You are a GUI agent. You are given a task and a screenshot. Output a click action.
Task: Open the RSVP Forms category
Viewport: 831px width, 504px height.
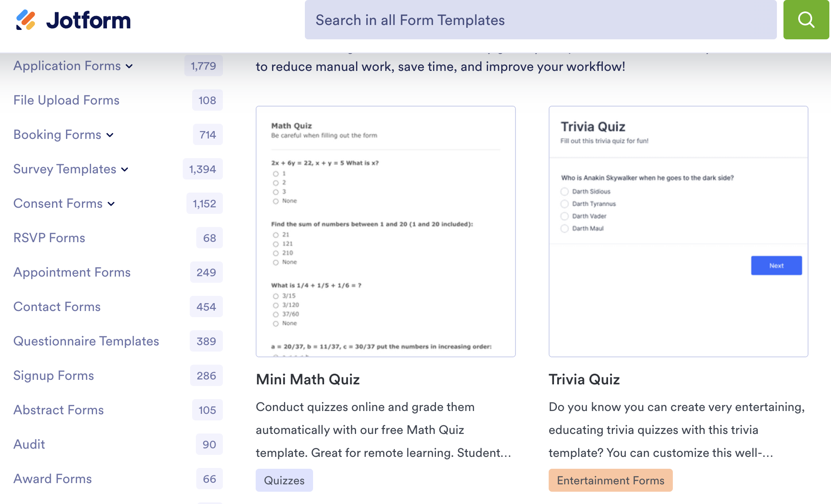click(x=49, y=238)
